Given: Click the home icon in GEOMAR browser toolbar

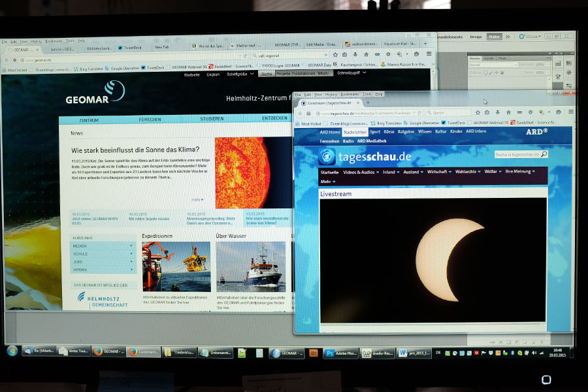Looking at the screenshot, I should [366, 54].
